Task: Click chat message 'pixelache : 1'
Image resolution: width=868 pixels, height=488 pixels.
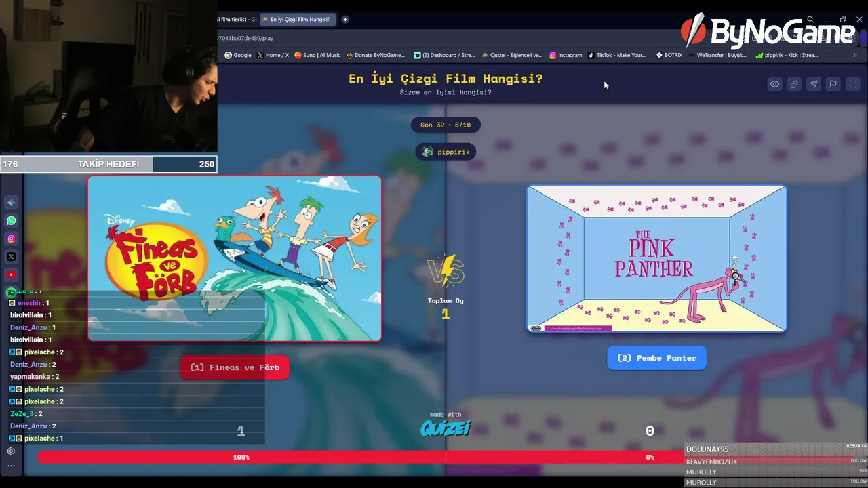Action: pyautogui.click(x=37, y=439)
